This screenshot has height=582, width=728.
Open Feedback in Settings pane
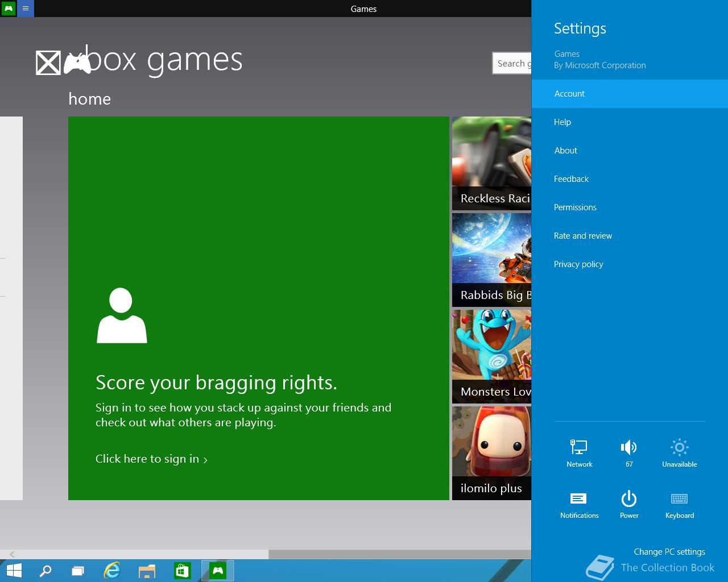pyautogui.click(x=630, y=179)
